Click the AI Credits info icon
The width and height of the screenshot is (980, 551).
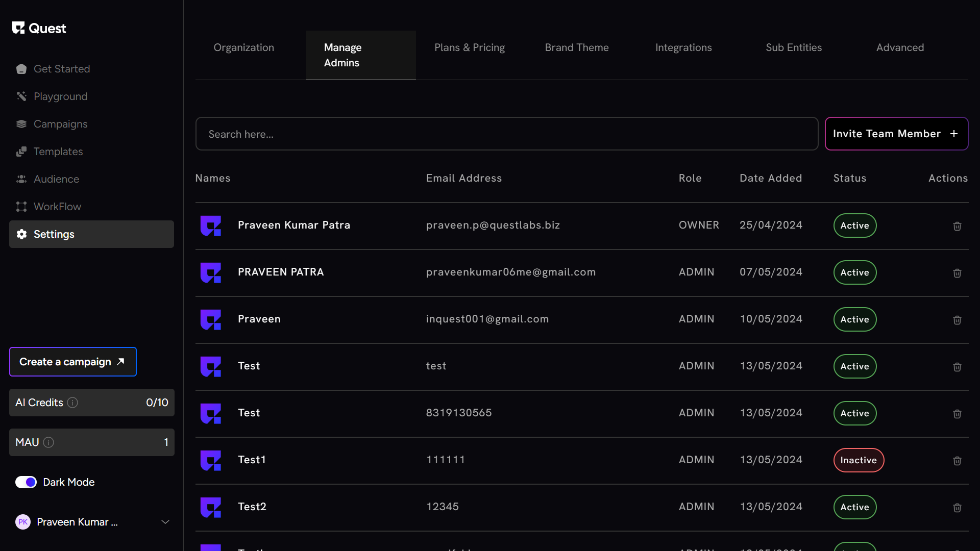(x=72, y=403)
